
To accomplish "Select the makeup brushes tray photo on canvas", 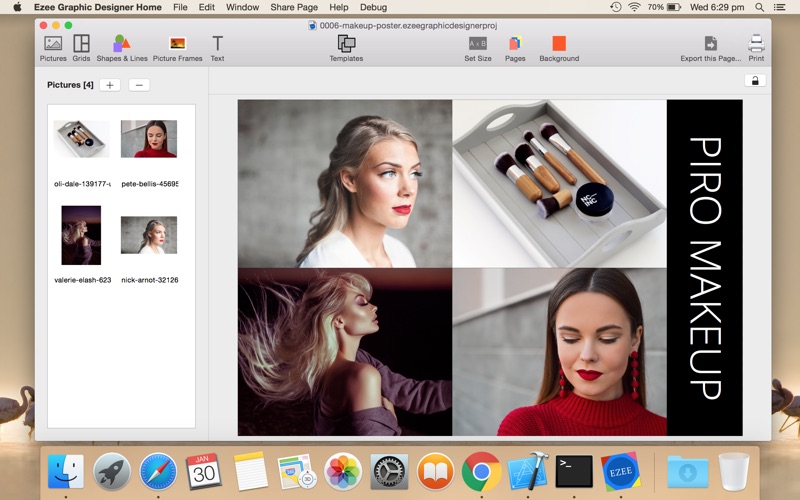I will click(559, 184).
